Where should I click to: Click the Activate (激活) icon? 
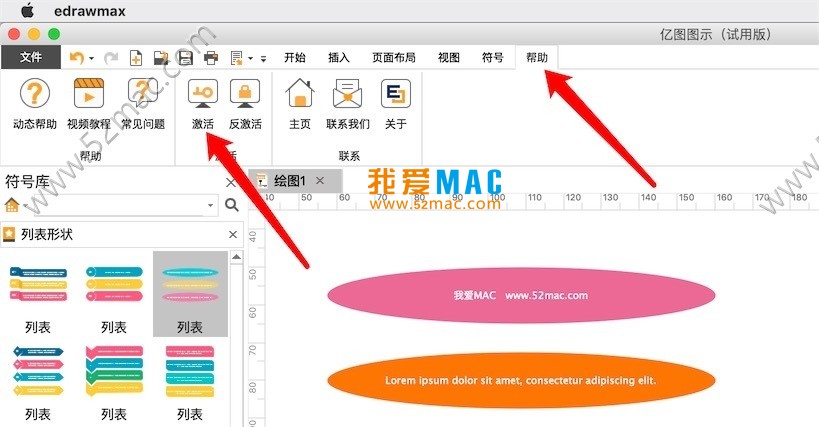point(203,94)
